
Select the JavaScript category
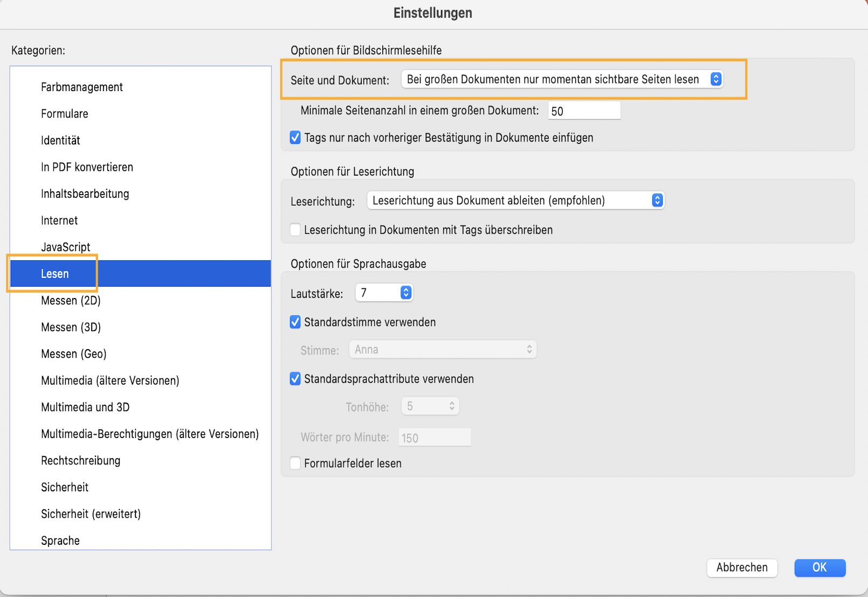65,247
